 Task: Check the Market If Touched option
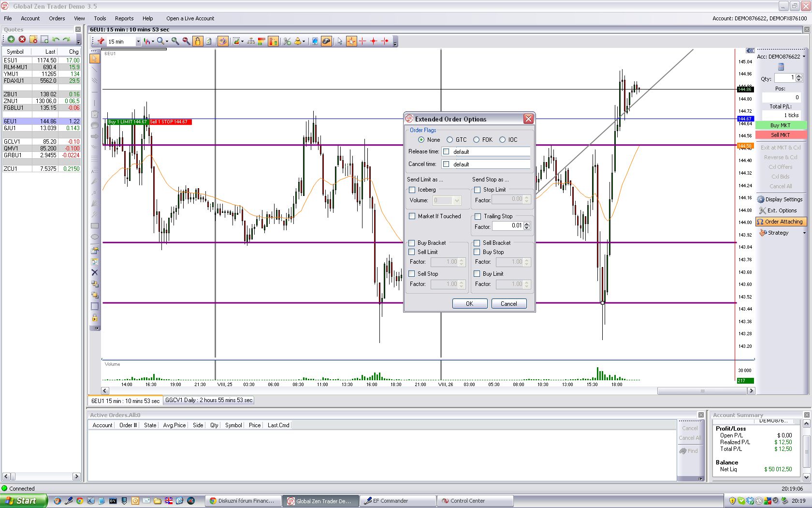(412, 216)
